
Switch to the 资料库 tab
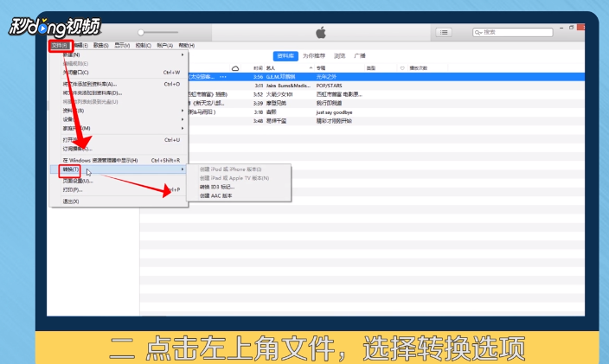[x=285, y=56]
